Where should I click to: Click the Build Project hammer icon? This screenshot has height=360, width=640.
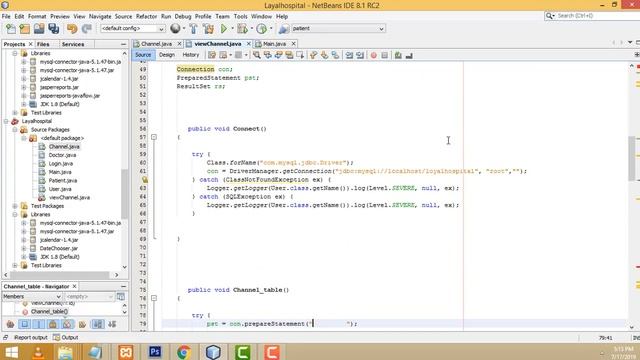[193, 29]
